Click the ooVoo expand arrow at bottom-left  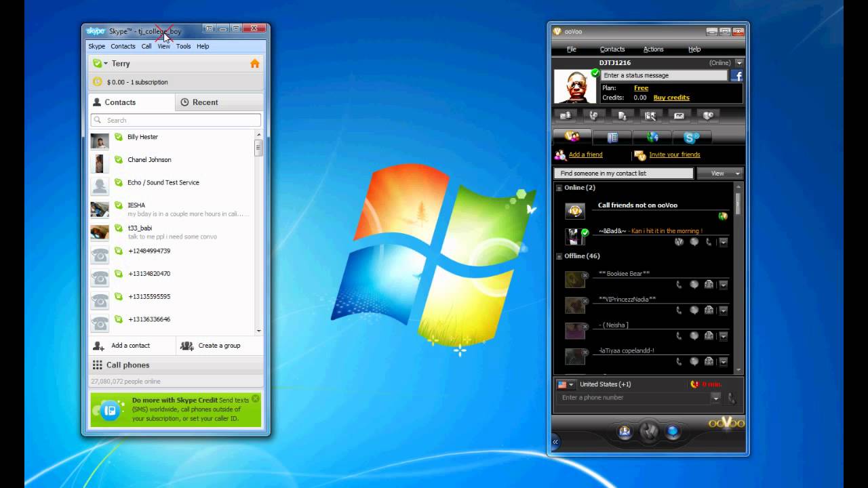[x=555, y=441]
